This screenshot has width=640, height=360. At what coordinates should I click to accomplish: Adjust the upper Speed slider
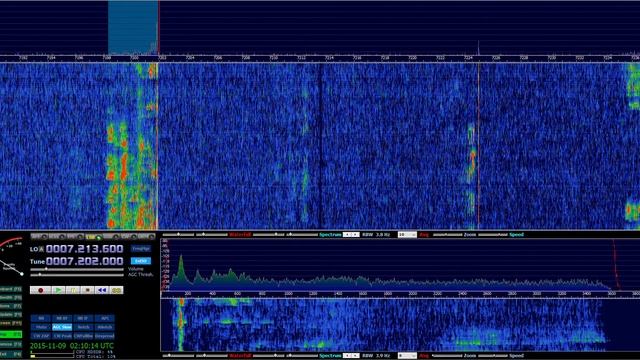pos(493,235)
